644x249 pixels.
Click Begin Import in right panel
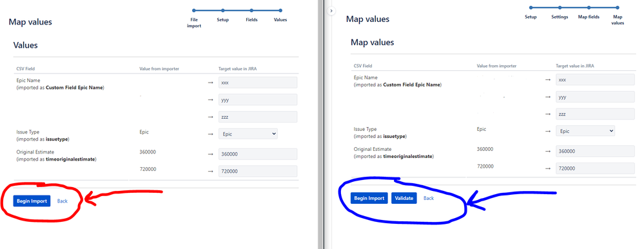click(x=369, y=198)
